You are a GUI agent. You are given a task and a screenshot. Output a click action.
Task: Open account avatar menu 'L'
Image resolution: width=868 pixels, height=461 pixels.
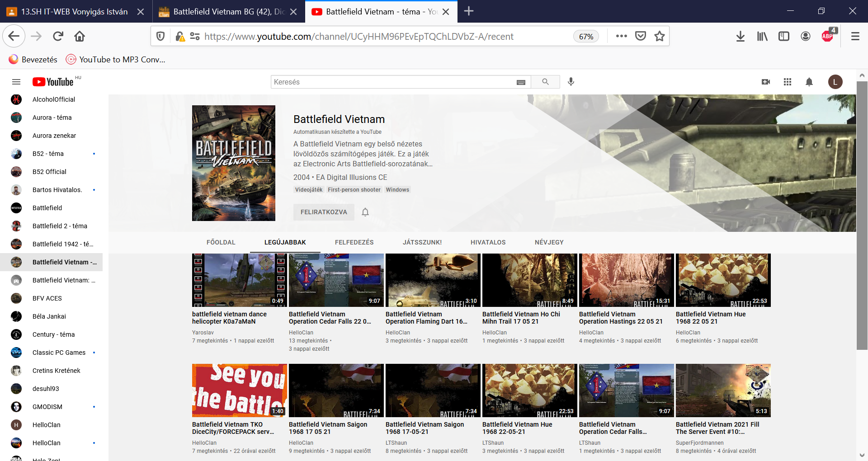[x=835, y=82]
